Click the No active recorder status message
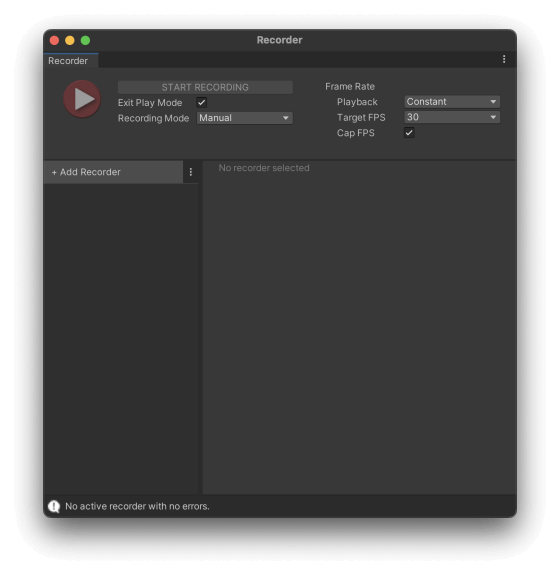Screen dimensions: 560x575 click(137, 506)
